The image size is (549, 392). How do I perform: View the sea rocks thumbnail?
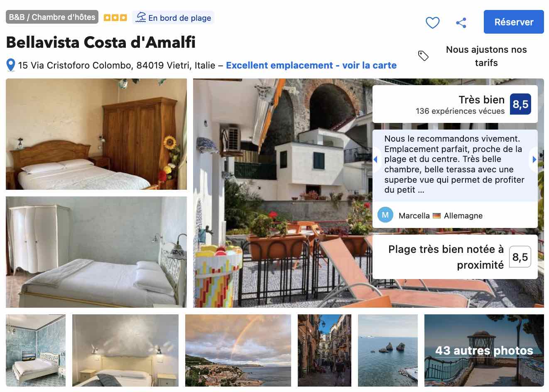(387, 350)
